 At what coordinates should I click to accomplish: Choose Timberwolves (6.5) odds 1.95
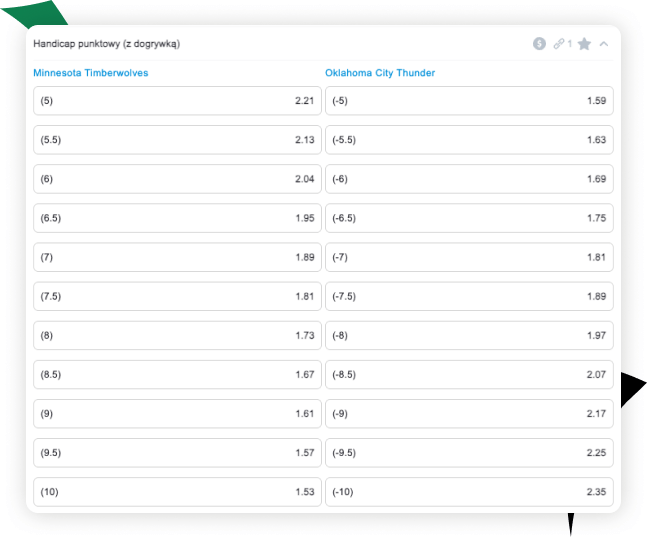coord(177,218)
